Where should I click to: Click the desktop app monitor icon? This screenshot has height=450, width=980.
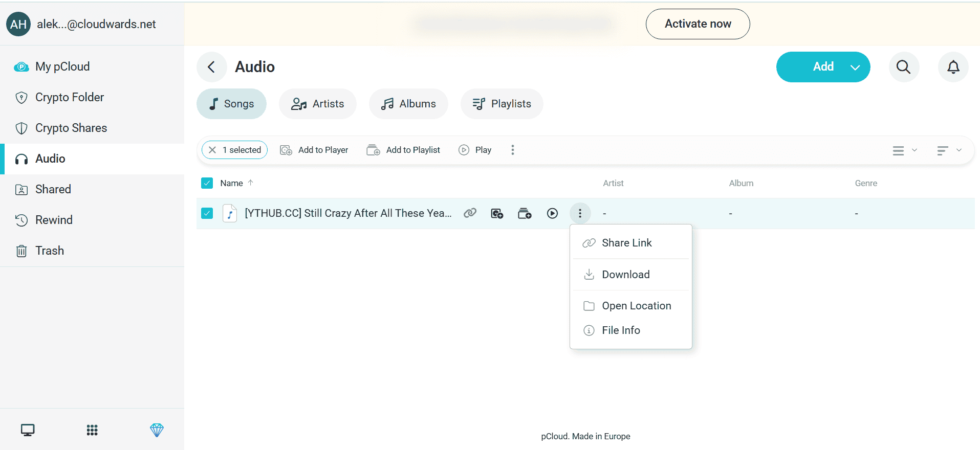28,430
